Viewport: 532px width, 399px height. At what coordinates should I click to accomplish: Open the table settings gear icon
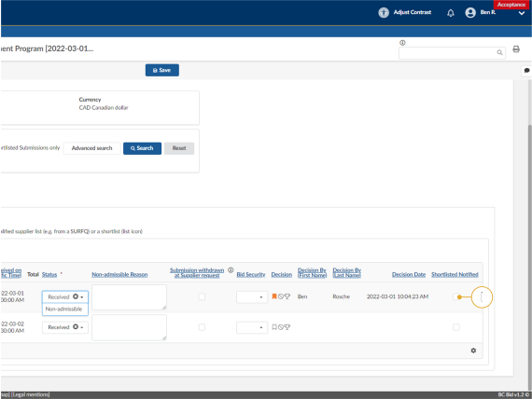point(473,351)
